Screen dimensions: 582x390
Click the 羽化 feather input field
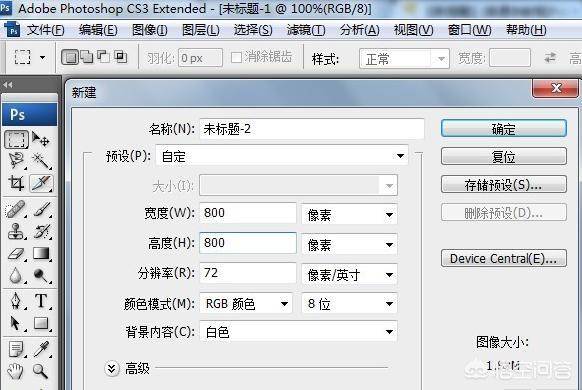200,58
